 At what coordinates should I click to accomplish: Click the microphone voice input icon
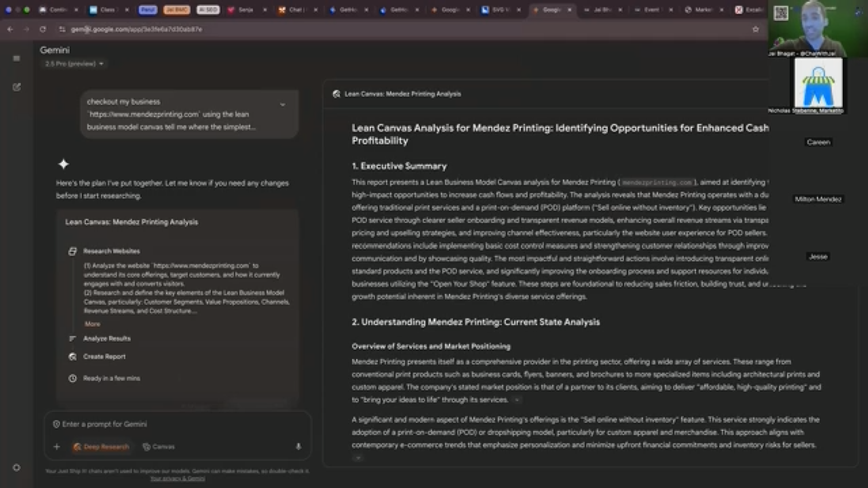point(298,446)
